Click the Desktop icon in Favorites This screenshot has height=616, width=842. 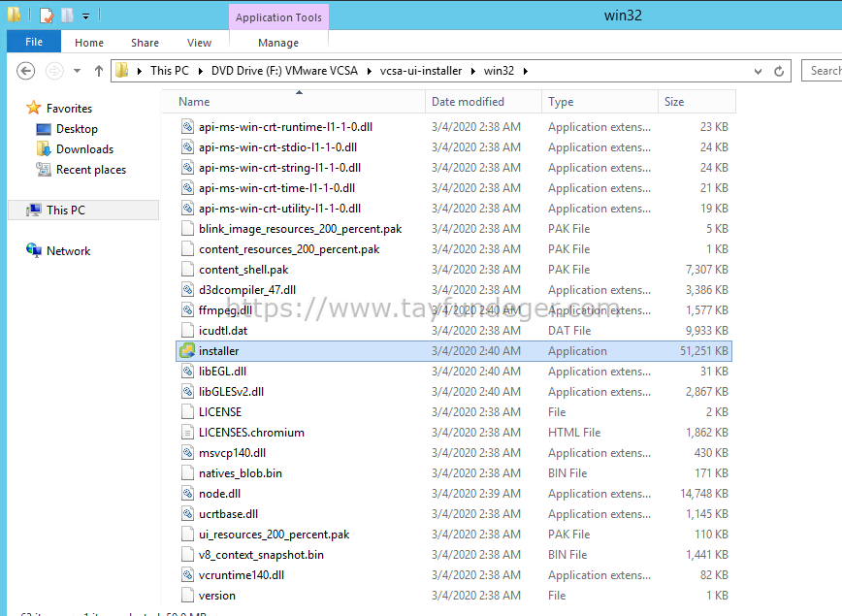click(x=44, y=129)
